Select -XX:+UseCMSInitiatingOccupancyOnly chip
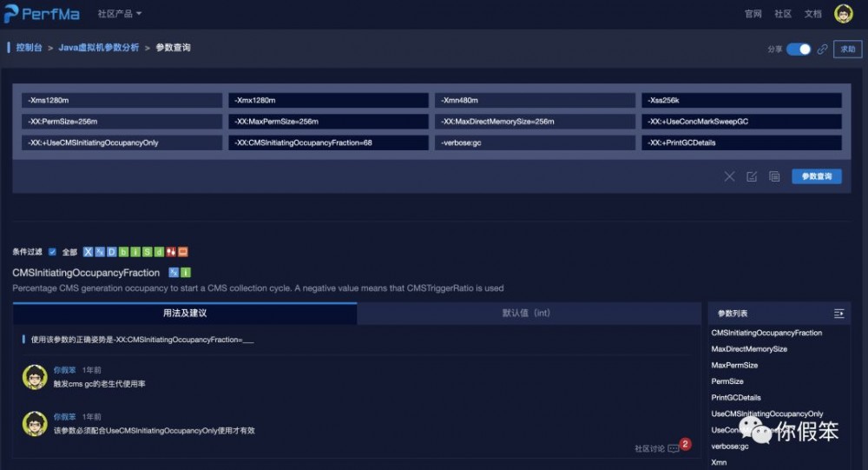 (122, 142)
